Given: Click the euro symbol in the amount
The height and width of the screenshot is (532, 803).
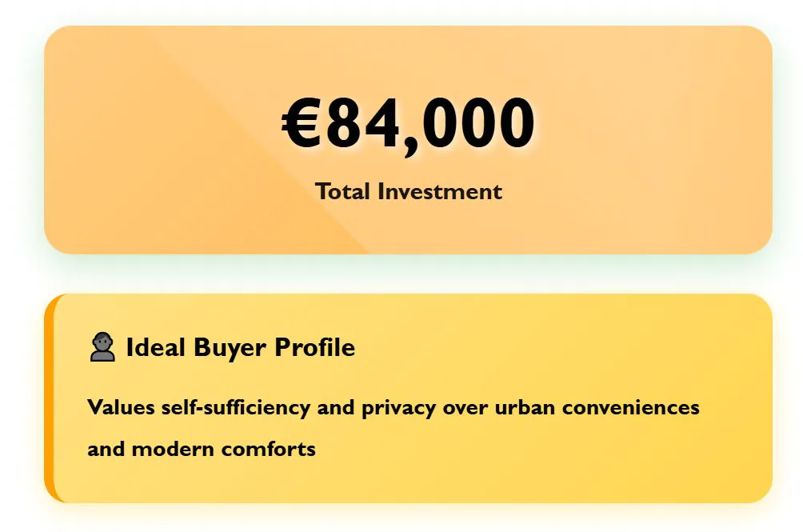Looking at the screenshot, I should 302,124.
